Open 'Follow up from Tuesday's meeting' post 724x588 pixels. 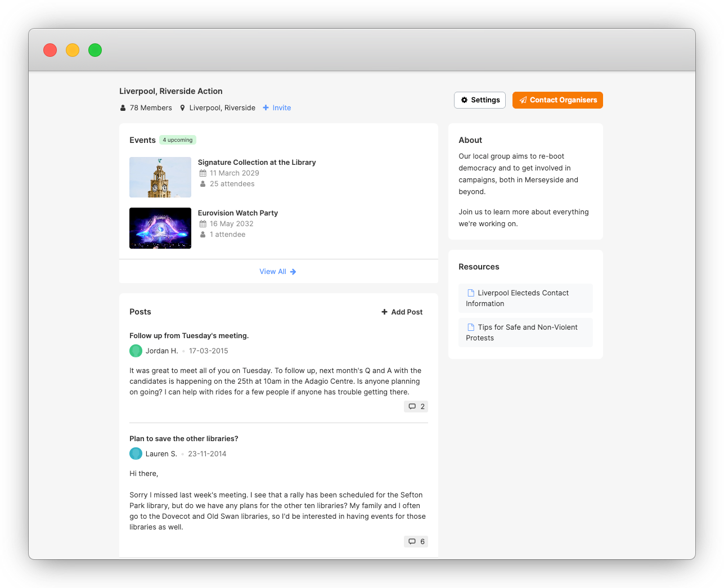pos(189,335)
